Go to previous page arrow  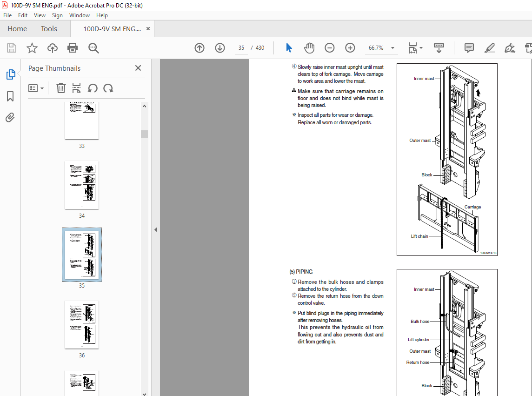click(199, 48)
